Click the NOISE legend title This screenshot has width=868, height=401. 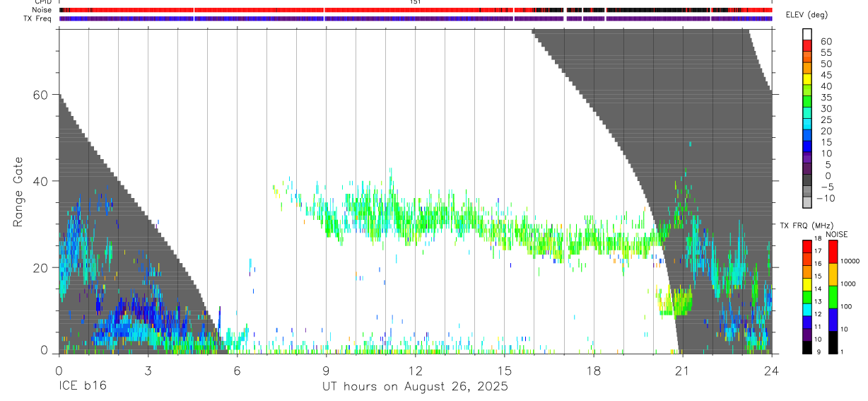[836, 235]
